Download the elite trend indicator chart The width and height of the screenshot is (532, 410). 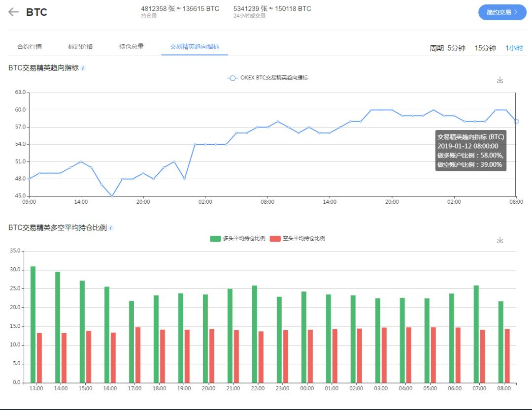(500, 80)
